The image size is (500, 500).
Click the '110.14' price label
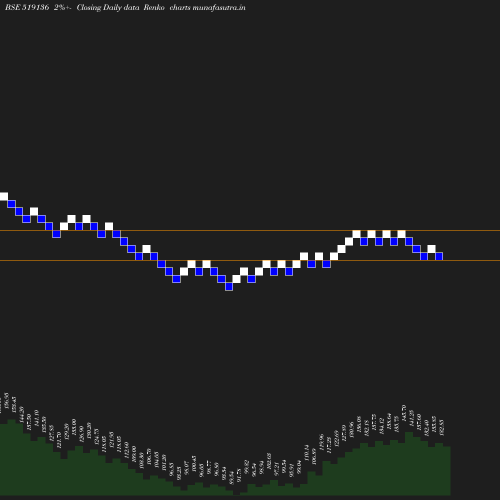(x=306, y=453)
